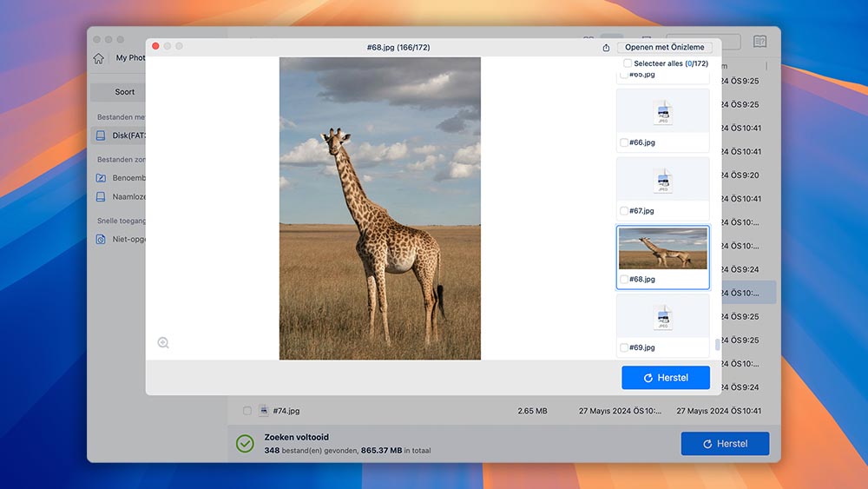
Task: Click the share icon in preview title bar
Action: tap(606, 48)
